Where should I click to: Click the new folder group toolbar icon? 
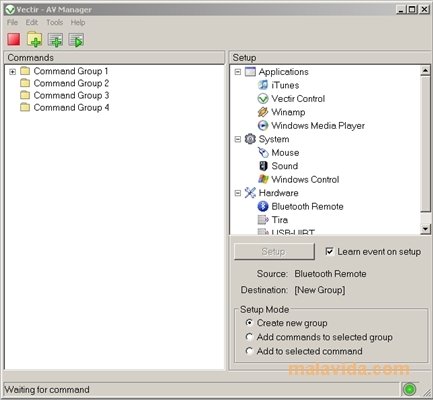click(35, 39)
